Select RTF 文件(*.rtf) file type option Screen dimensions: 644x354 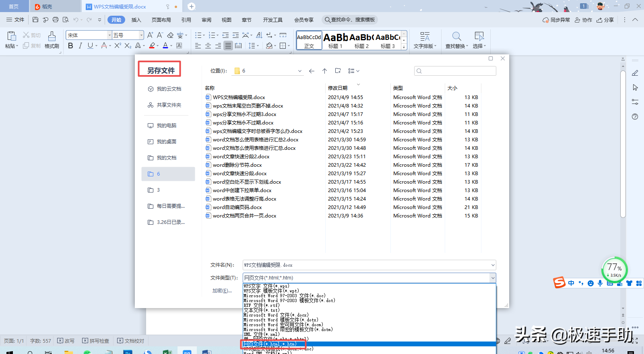tap(262, 305)
